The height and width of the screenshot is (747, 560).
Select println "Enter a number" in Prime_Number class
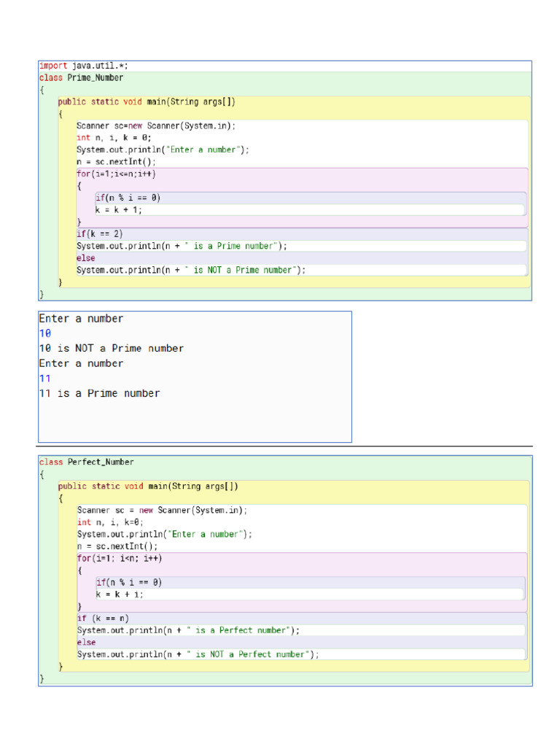coord(163,150)
